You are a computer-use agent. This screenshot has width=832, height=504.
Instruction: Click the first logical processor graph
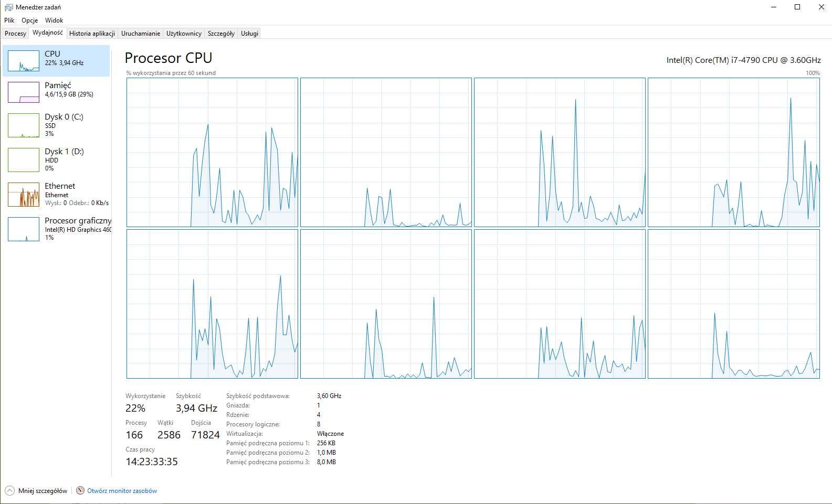pyautogui.click(x=212, y=153)
